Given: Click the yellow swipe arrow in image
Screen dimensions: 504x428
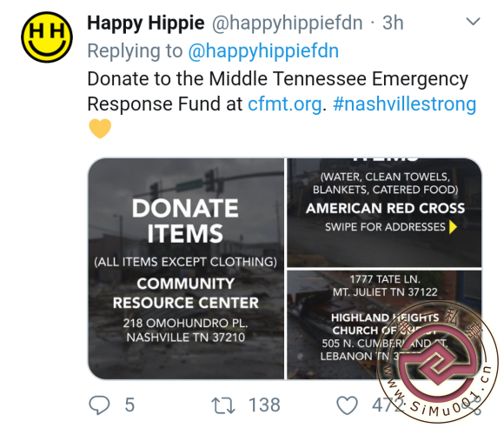Looking at the screenshot, I should click(453, 227).
